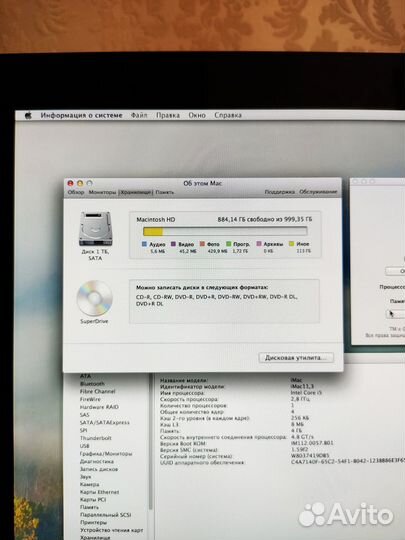The width and height of the screenshot is (405, 540).
Task: Open the Информация о системе menu
Action: click(x=81, y=115)
